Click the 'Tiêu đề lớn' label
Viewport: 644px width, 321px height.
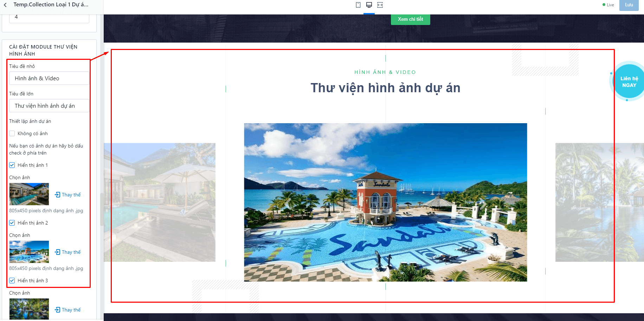click(x=21, y=94)
